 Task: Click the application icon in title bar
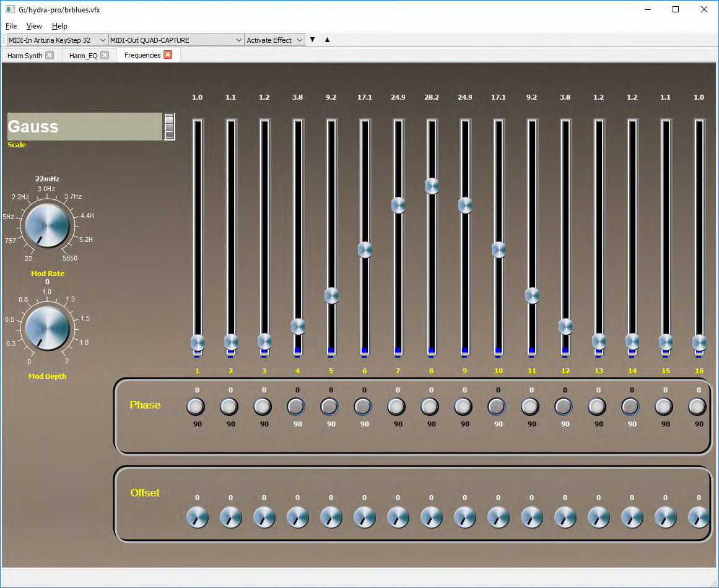pos(10,9)
